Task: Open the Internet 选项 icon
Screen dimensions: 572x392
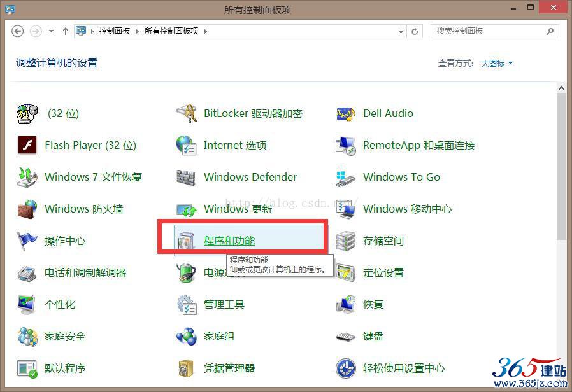Action: [187, 145]
